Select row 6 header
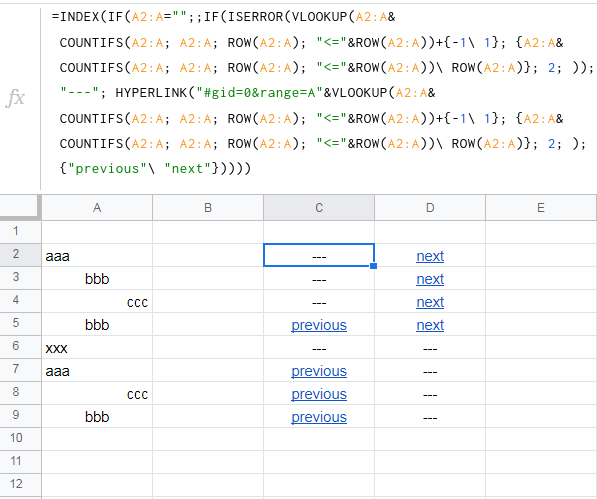597x499 pixels. 20,346
